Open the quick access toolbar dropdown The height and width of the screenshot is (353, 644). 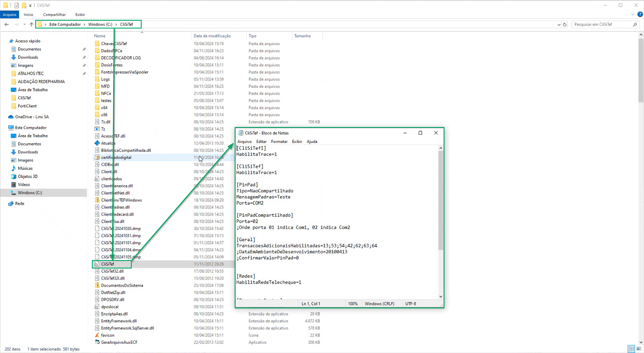click(30, 6)
